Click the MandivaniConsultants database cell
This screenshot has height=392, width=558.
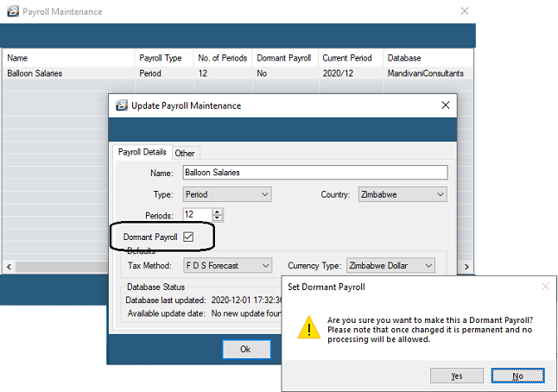point(426,73)
